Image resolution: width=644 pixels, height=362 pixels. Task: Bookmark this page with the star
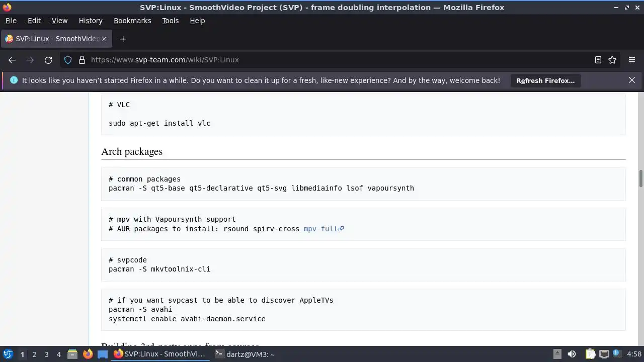click(612, 60)
